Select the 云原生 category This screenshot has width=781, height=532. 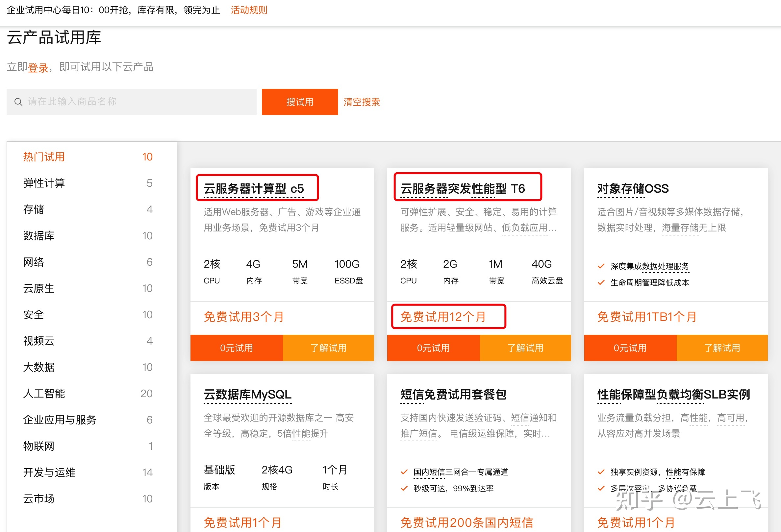click(88, 288)
